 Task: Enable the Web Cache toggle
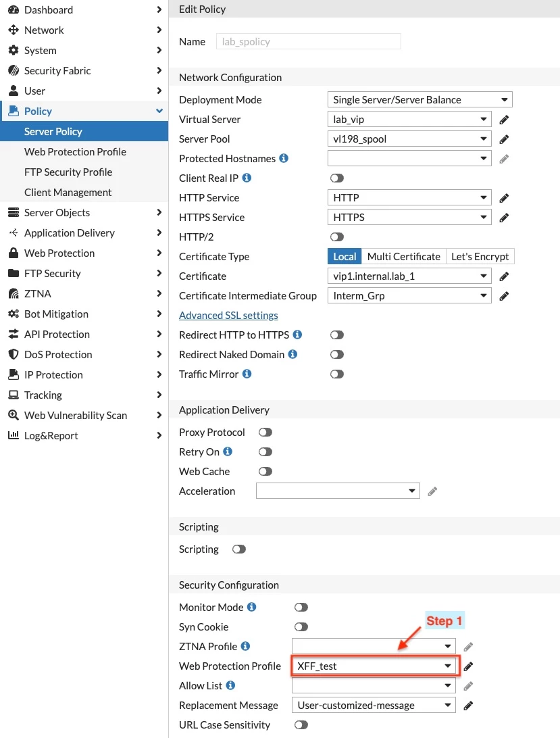pyautogui.click(x=265, y=471)
